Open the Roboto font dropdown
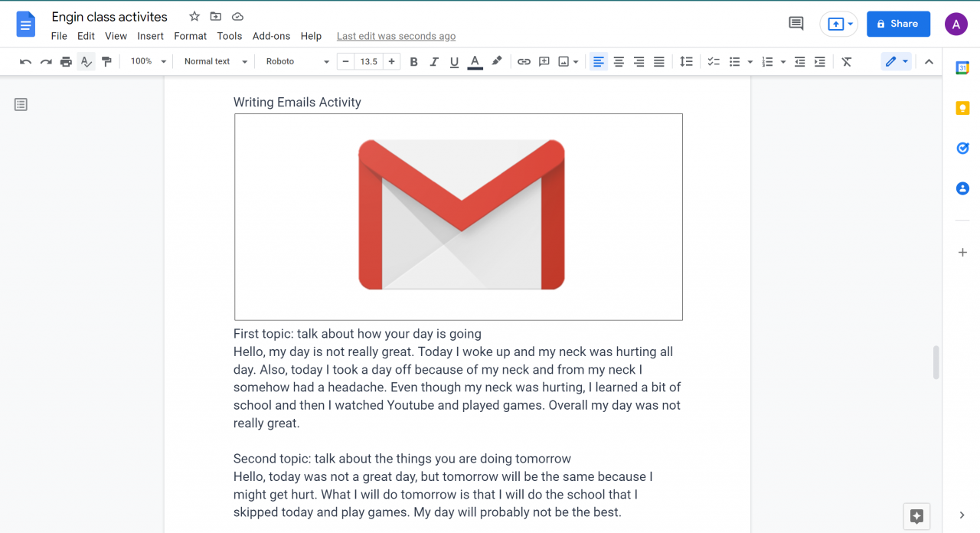Viewport: 980px width, 533px height. click(x=297, y=61)
